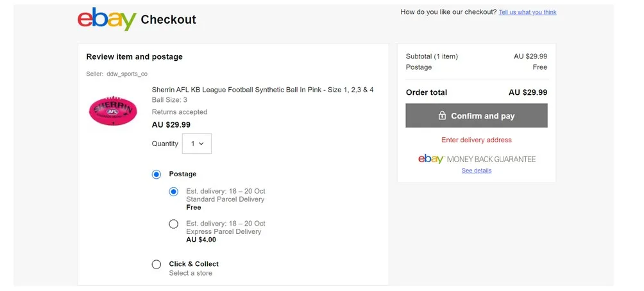Click the Express Parcel Delivery AU $4.00 price

click(x=201, y=240)
